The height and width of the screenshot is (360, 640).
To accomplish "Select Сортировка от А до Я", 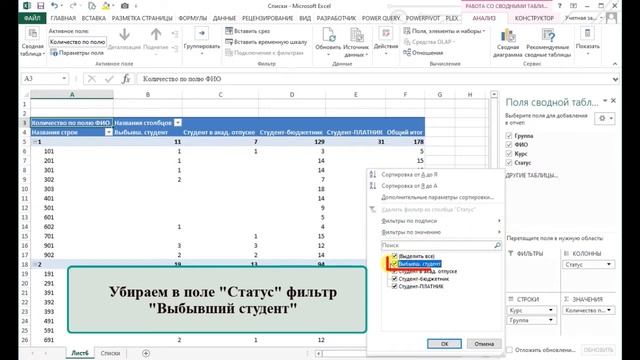I will click(x=409, y=174).
